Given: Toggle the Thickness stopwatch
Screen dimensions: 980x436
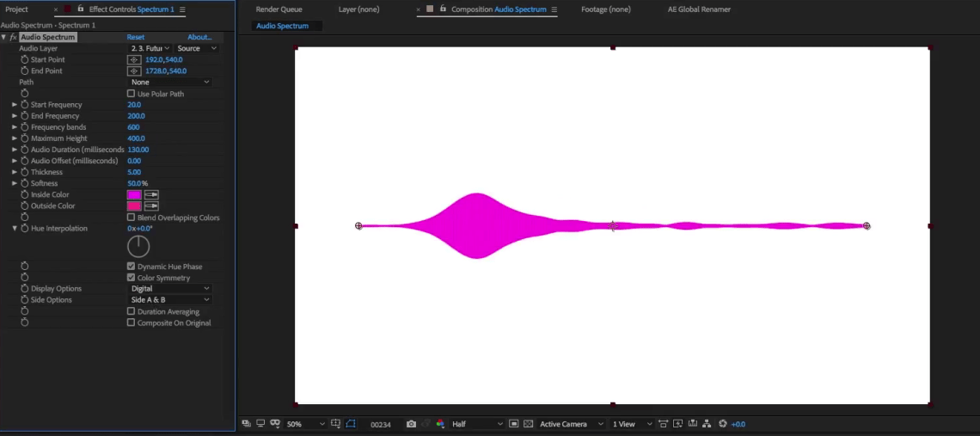Looking at the screenshot, I should coord(24,172).
